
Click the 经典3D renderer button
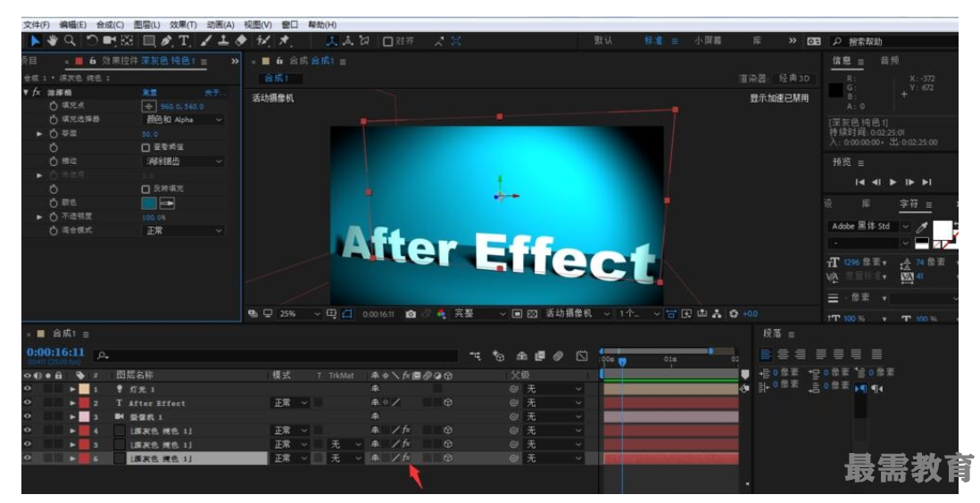click(794, 78)
